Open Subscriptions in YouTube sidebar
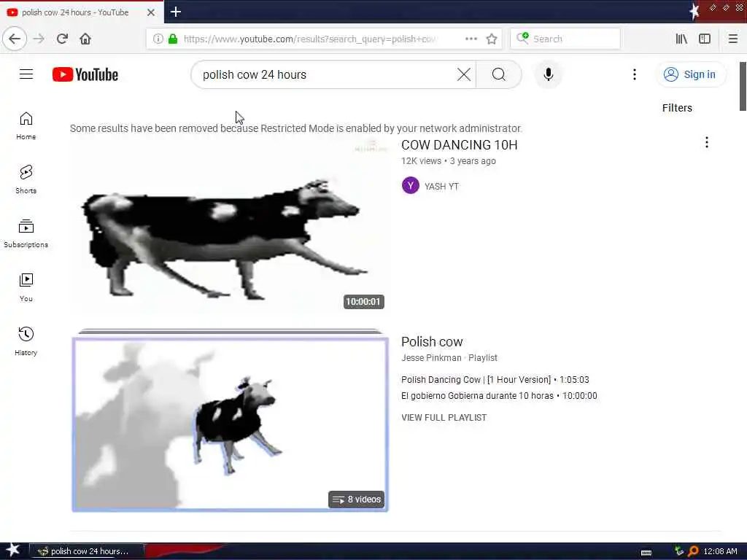 [26, 233]
